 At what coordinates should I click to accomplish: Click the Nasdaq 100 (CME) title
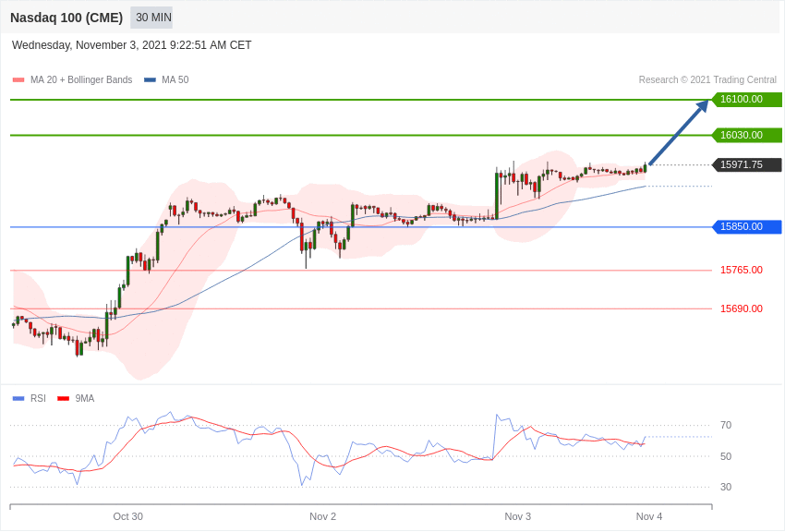click(x=66, y=18)
